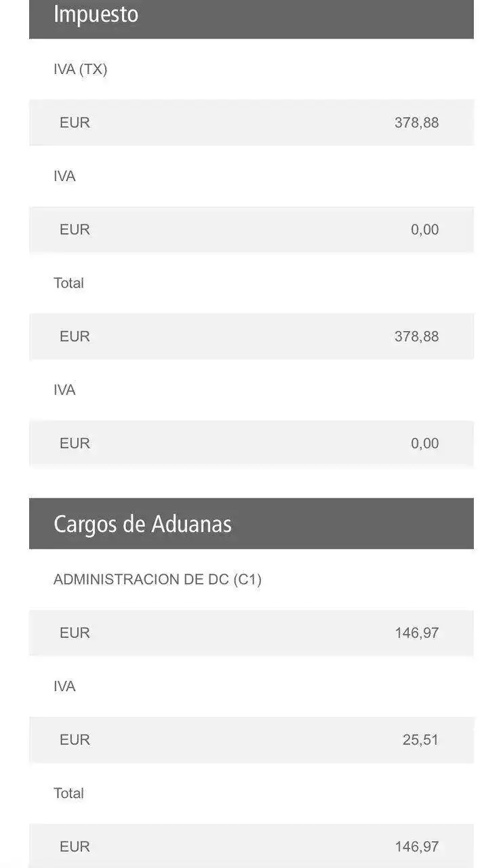Image resolution: width=503 pixels, height=868 pixels.
Task: Click the Total label in Impuesto section
Action: (68, 283)
